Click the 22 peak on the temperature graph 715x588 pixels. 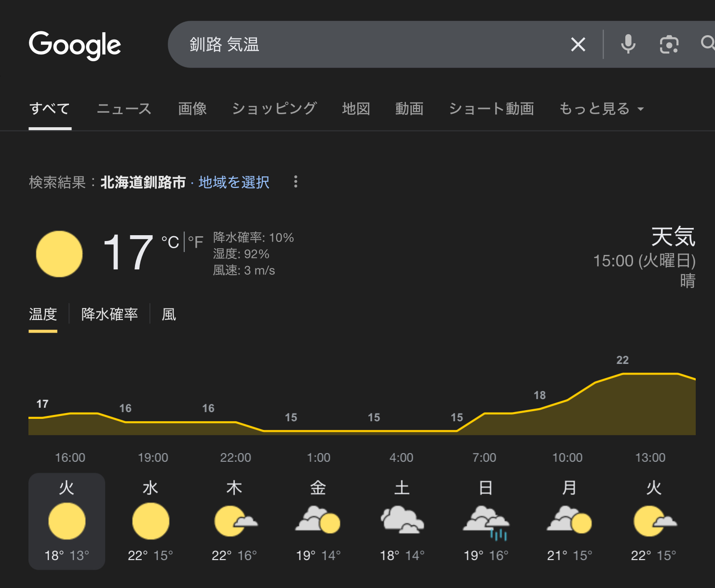coord(622,360)
